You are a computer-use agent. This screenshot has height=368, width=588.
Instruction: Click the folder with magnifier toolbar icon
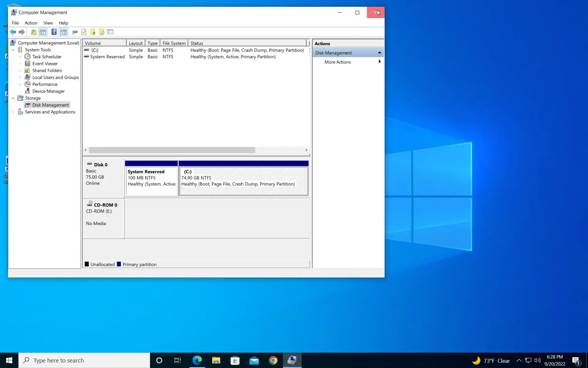[x=102, y=32]
